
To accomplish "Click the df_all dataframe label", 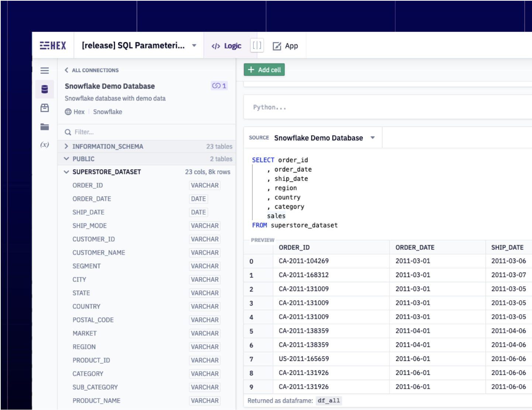I will tap(329, 400).
